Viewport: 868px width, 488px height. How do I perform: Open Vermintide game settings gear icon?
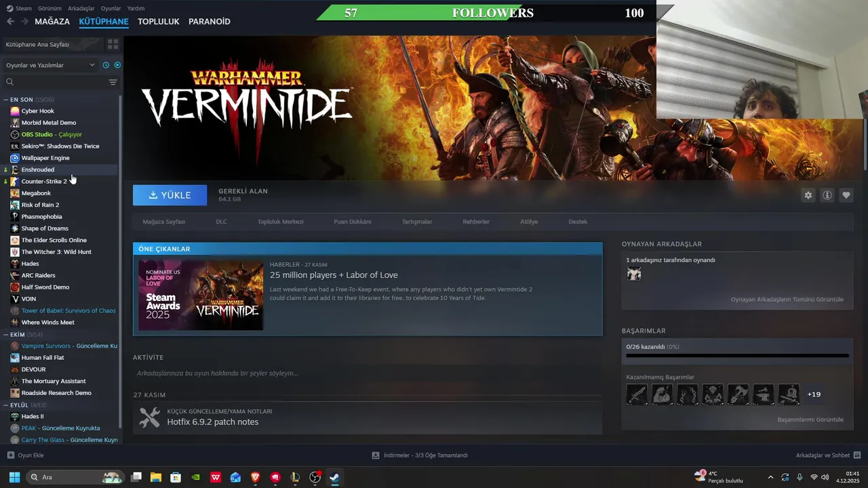coord(808,195)
